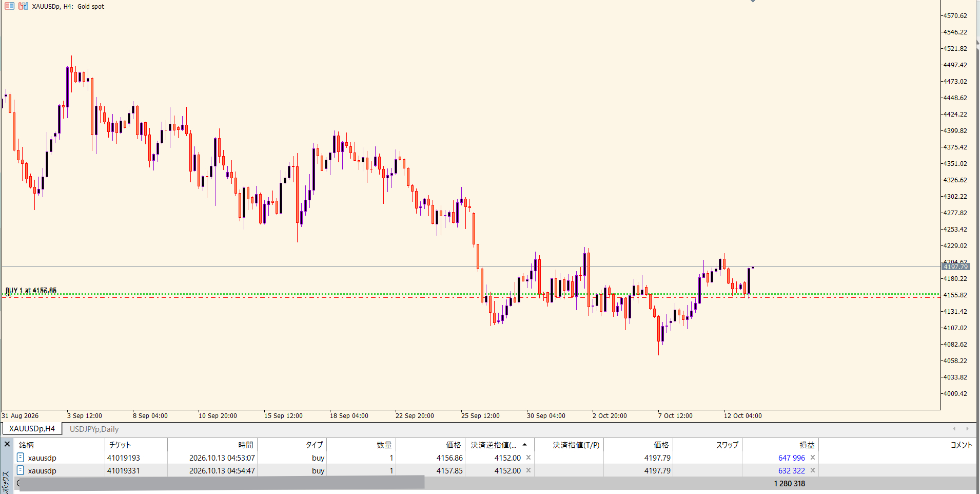980x494 pixels.
Task: Click the 損益 column header
Action: 780,445
